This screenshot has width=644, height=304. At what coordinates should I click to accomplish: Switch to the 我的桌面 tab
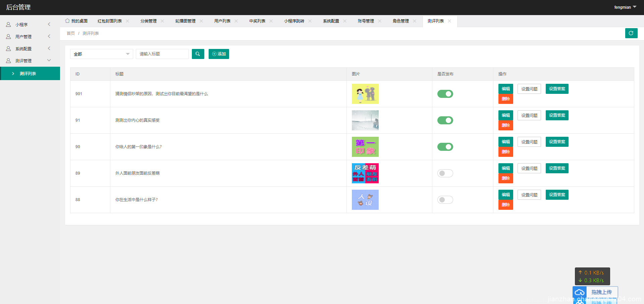76,21
